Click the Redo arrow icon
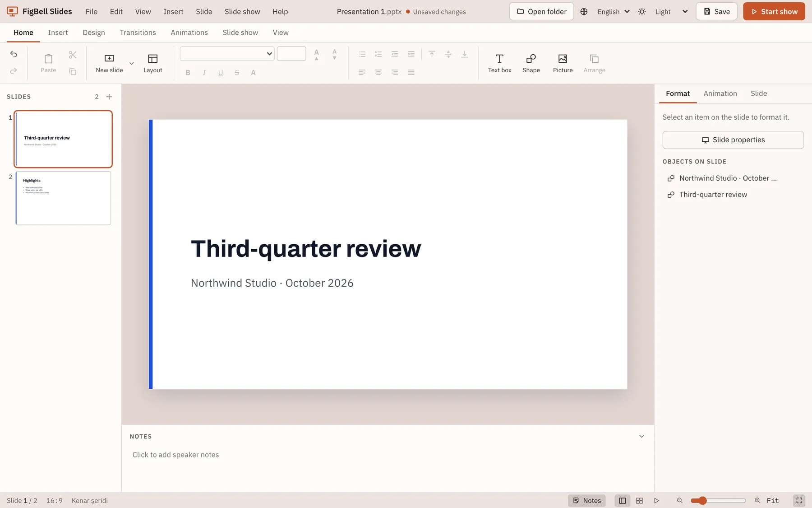 pos(14,71)
